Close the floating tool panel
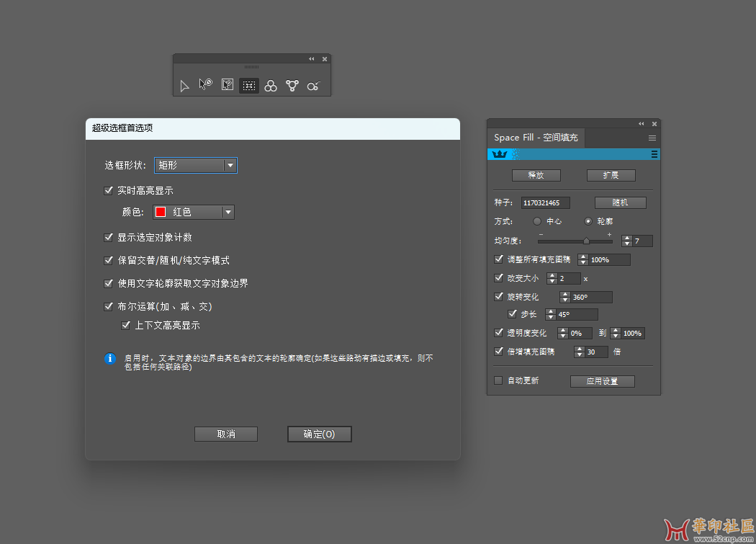 [x=325, y=59]
